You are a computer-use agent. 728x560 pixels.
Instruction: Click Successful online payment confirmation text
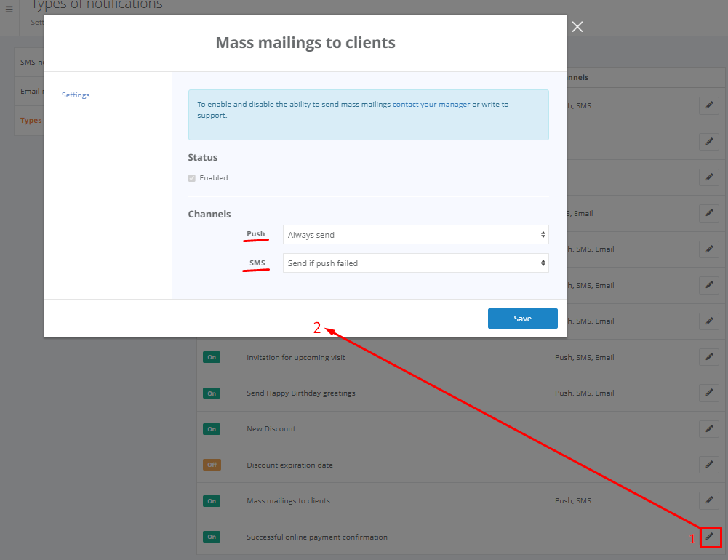click(317, 537)
